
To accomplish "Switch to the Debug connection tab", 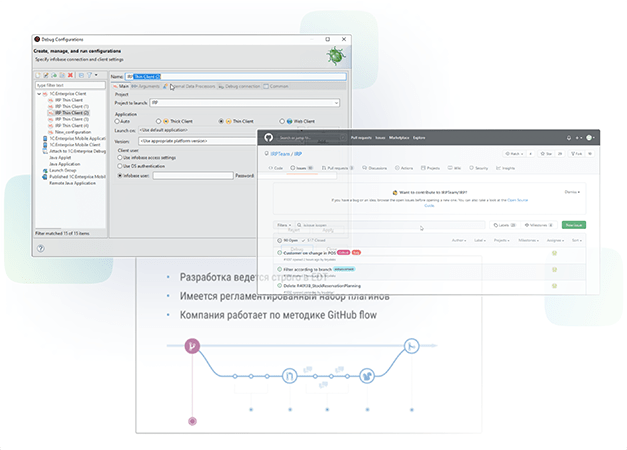I will tap(239, 86).
